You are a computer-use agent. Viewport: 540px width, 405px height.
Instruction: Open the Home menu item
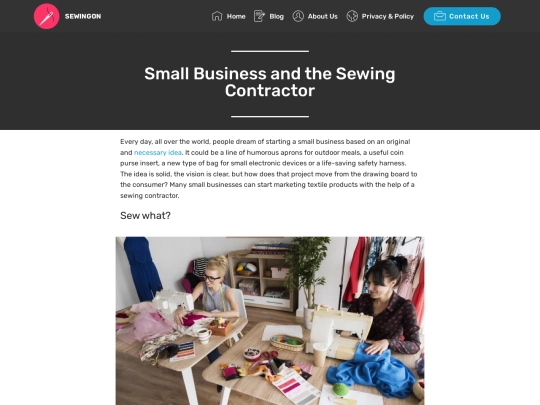tap(236, 16)
